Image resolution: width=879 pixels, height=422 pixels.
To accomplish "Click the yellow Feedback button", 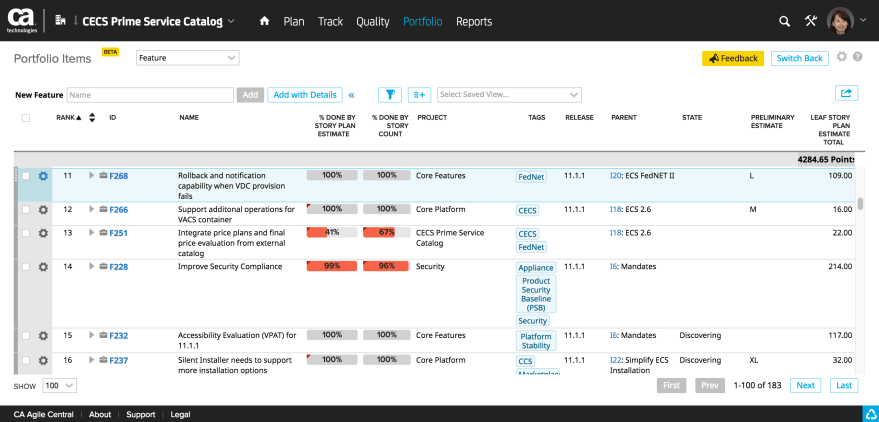I will click(732, 59).
